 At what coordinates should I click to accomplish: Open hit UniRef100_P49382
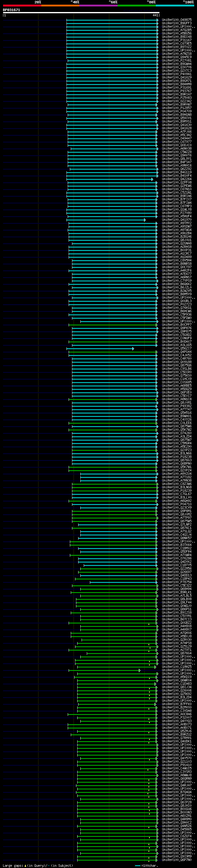point(177,406)
